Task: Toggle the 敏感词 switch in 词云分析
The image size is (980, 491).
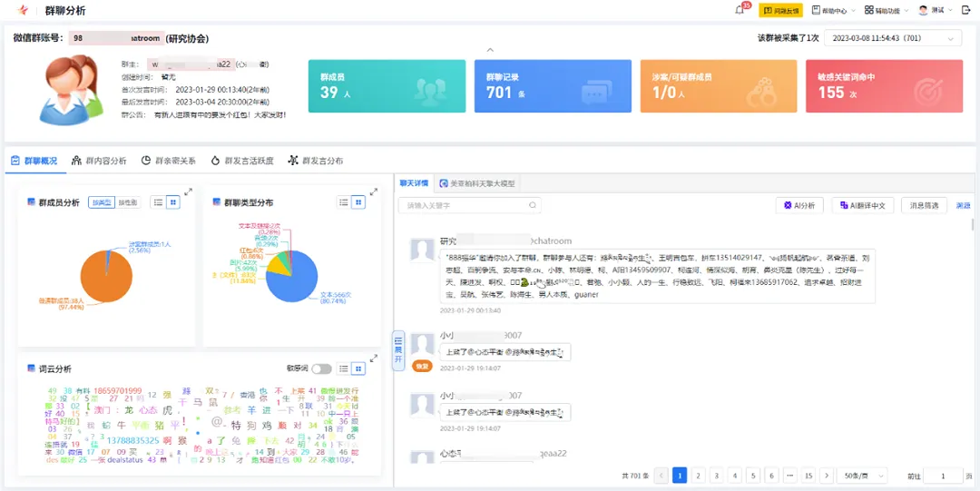Action: pyautogui.click(x=322, y=369)
